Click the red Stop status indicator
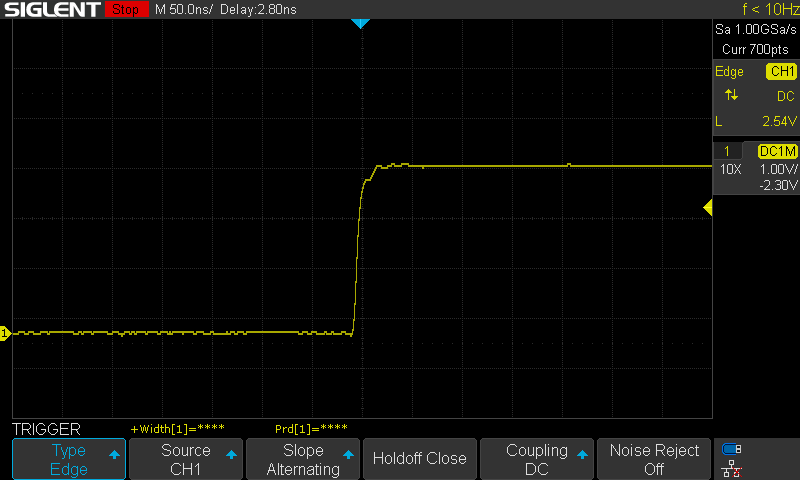Image resolution: width=800 pixels, height=480 pixels. (126, 9)
